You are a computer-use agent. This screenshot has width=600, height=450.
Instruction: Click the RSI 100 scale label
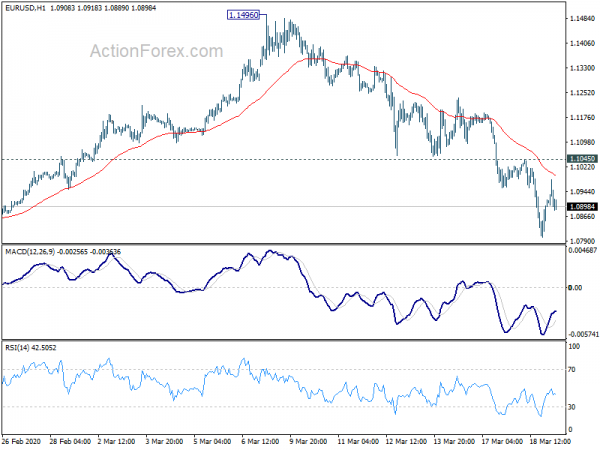574,346
